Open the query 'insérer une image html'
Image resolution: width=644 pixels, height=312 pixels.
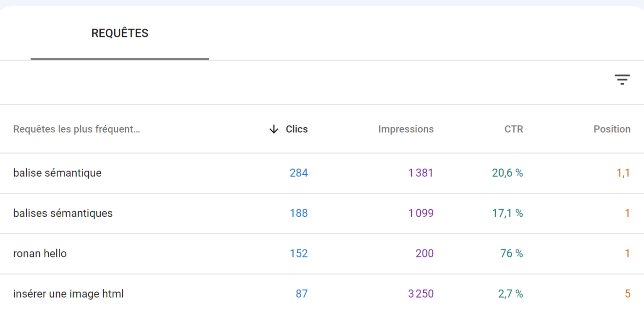tap(68, 294)
